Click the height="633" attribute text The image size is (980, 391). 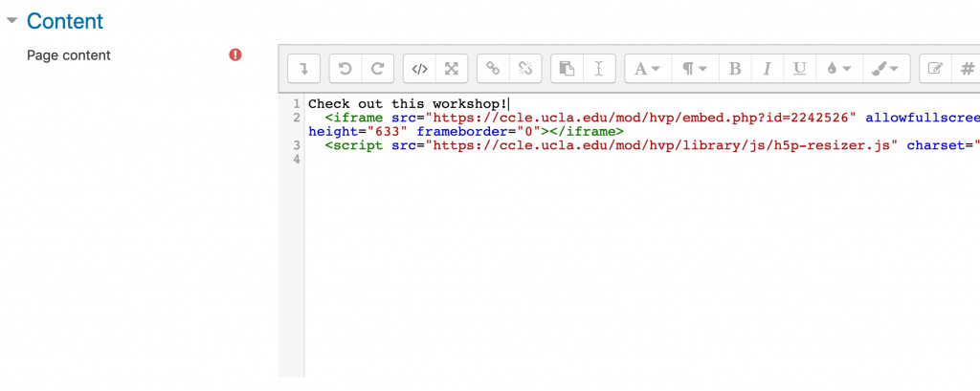(x=358, y=132)
